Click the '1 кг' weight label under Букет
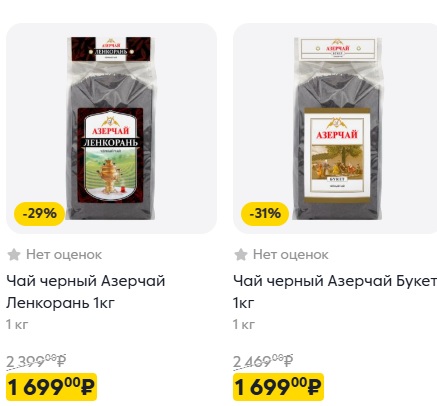Image resolution: width=437 pixels, height=406 pixels. coord(244,324)
